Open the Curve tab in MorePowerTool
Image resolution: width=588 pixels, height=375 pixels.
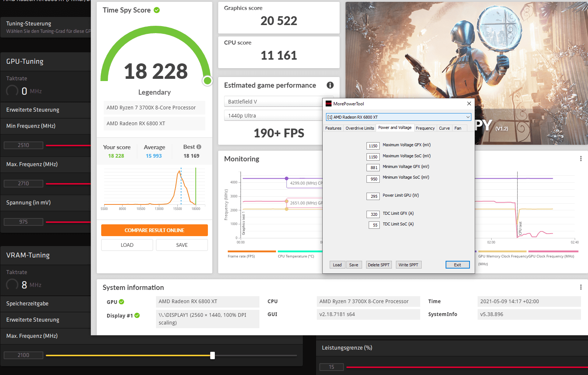tap(444, 128)
